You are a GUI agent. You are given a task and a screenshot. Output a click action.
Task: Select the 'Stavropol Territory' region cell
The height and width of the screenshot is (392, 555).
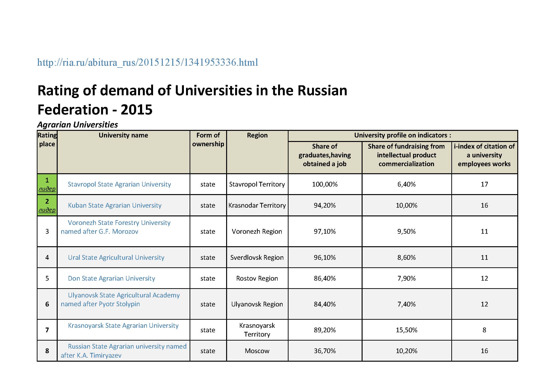[257, 184]
